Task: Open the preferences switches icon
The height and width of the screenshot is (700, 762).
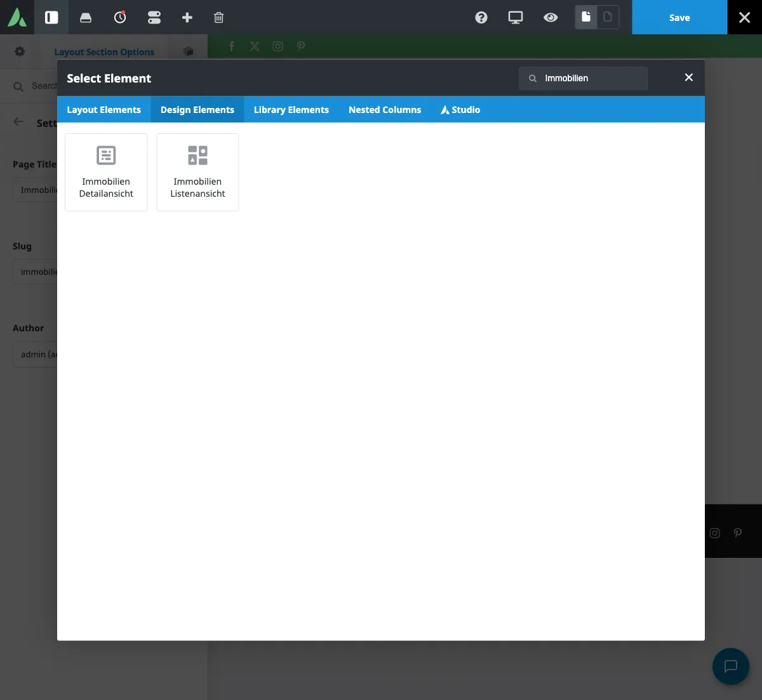Action: (x=154, y=18)
